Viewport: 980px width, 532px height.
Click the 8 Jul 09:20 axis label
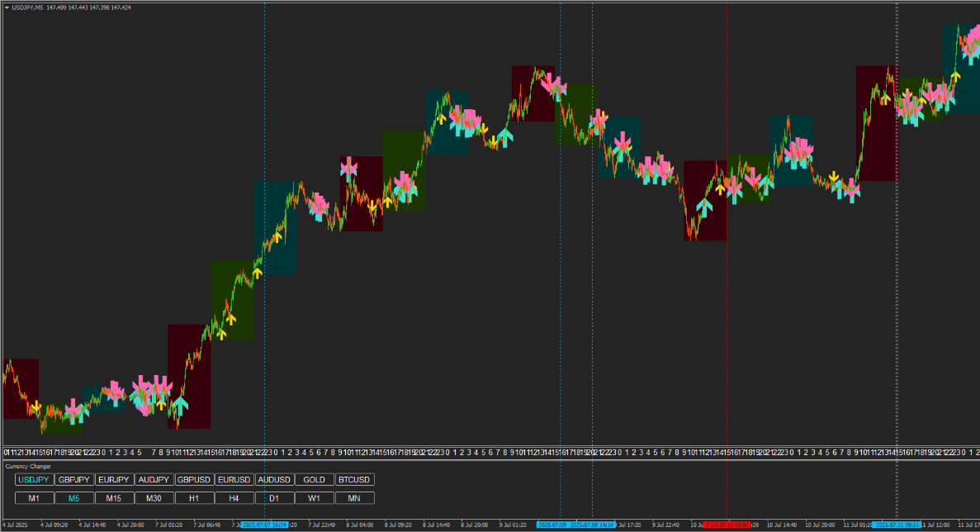point(398,525)
